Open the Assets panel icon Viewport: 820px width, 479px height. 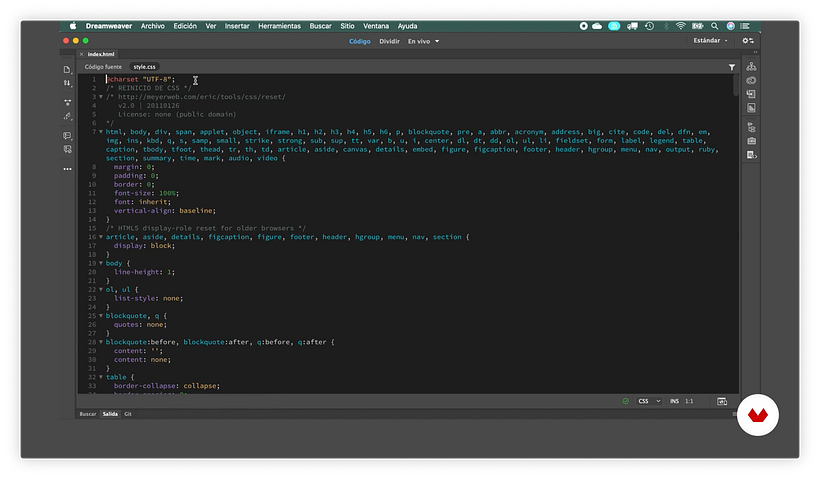click(x=751, y=141)
